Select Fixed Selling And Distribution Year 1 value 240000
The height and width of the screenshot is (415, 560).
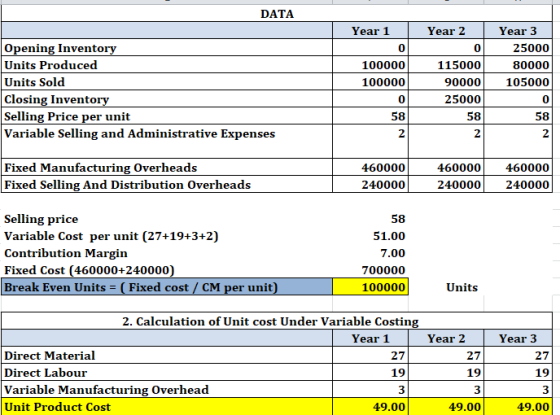(x=370, y=184)
